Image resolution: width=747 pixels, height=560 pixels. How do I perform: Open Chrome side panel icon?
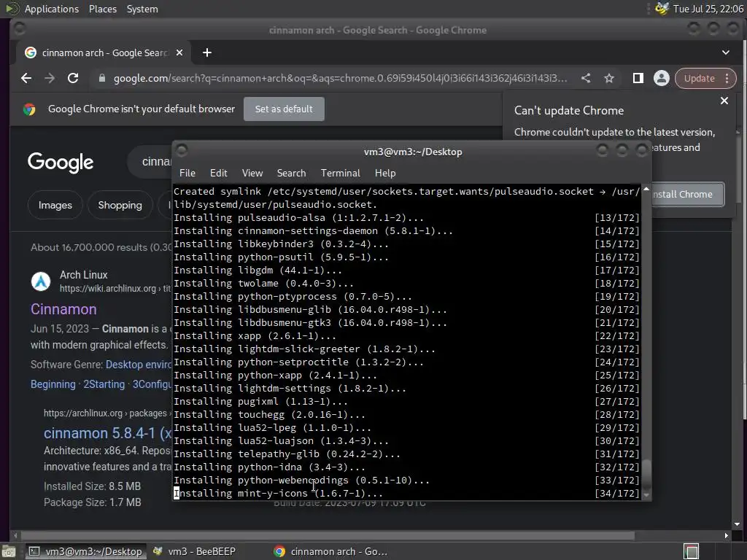coord(638,78)
